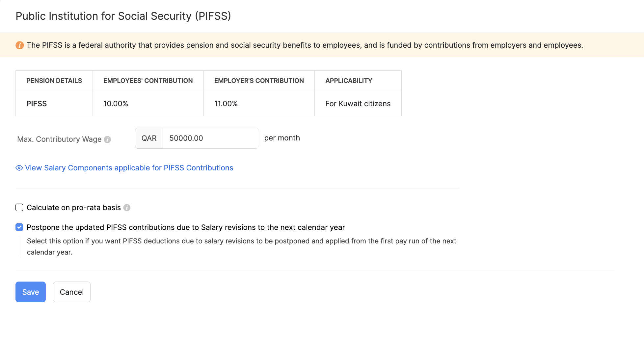Click the orange info icon in banner
The height and width of the screenshot is (348, 644).
point(19,45)
